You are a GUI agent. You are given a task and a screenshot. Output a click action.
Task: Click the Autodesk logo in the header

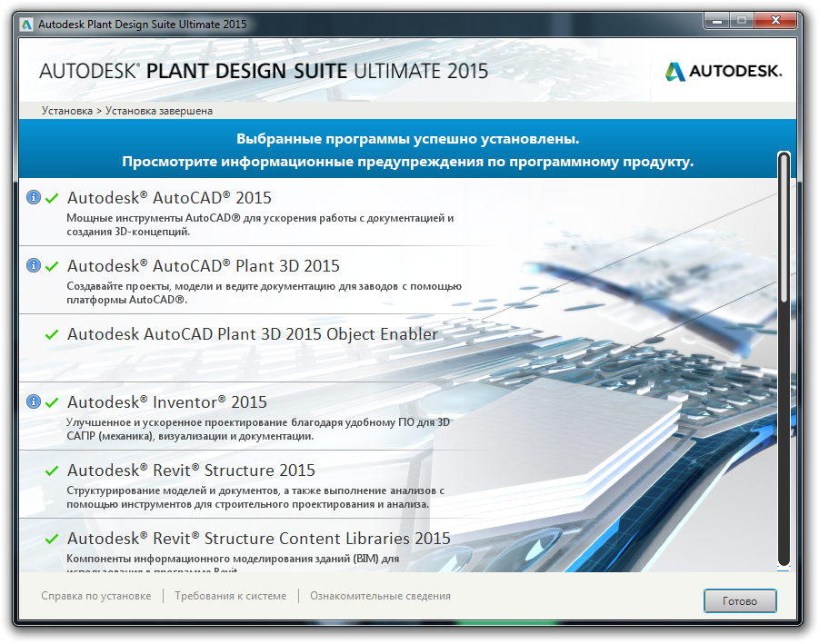click(724, 71)
